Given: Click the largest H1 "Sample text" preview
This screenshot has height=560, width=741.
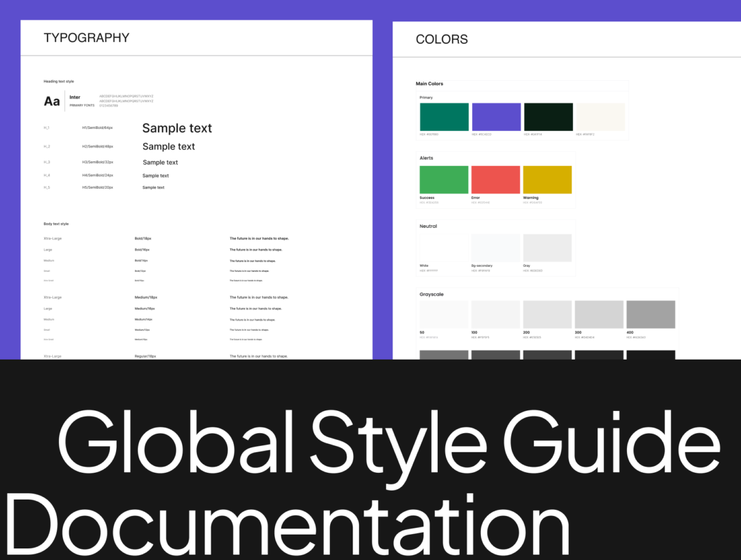Looking at the screenshot, I should 177,128.
